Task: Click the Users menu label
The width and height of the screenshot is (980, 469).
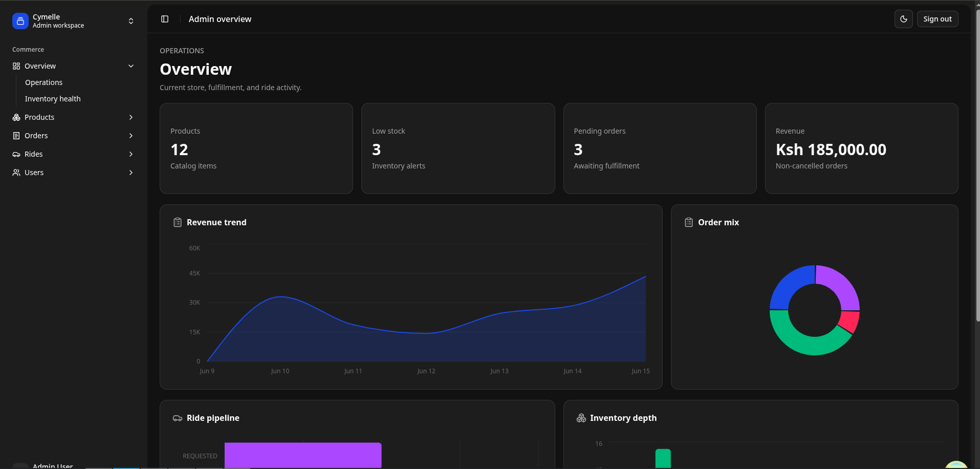Action: tap(34, 173)
